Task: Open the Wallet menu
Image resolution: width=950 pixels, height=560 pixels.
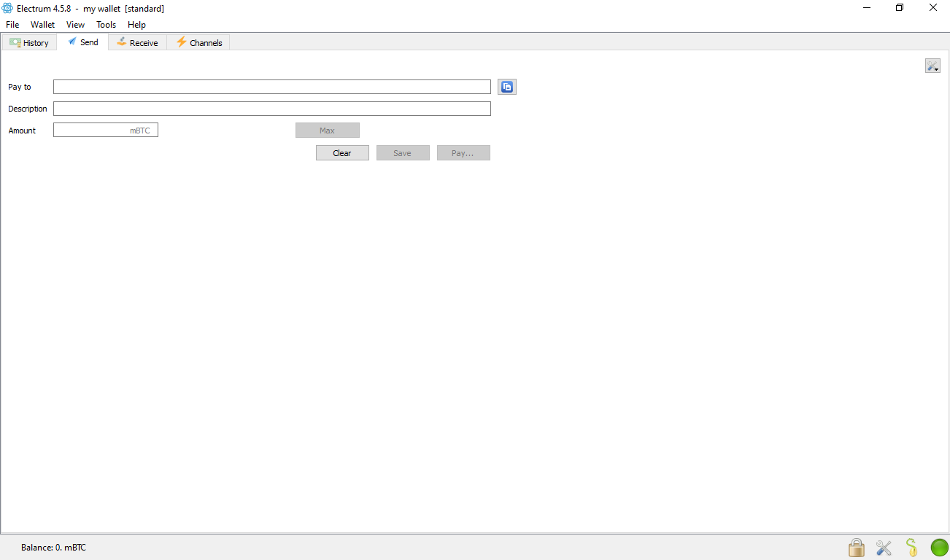Action: click(x=42, y=25)
